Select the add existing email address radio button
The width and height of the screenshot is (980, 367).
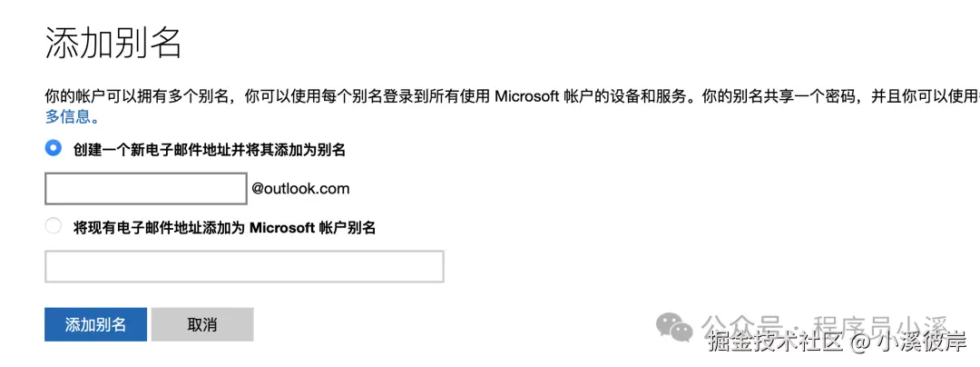(x=54, y=227)
